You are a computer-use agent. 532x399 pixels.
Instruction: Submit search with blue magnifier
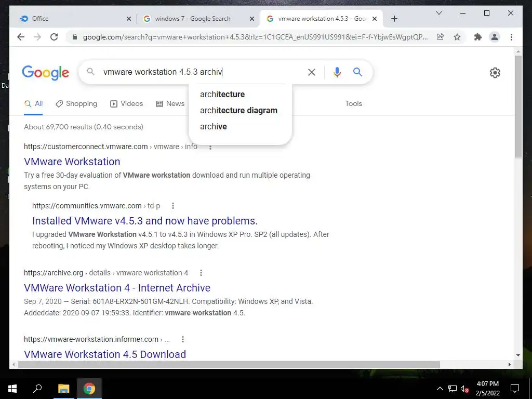[357, 72]
